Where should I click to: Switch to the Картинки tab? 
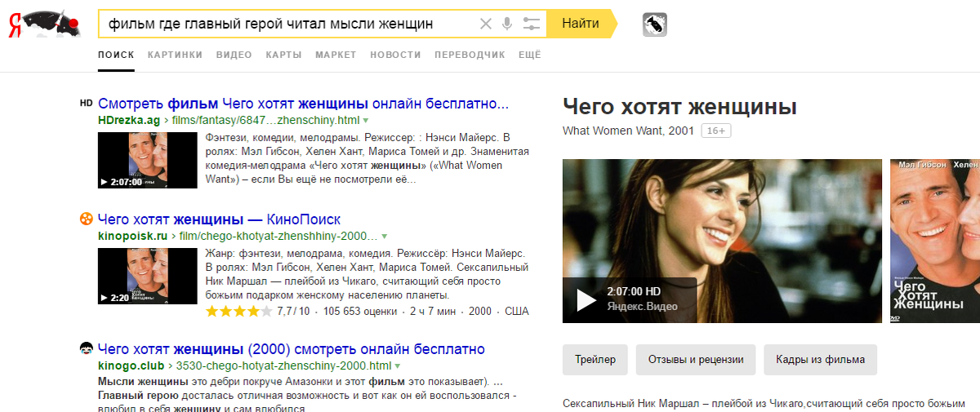click(175, 55)
